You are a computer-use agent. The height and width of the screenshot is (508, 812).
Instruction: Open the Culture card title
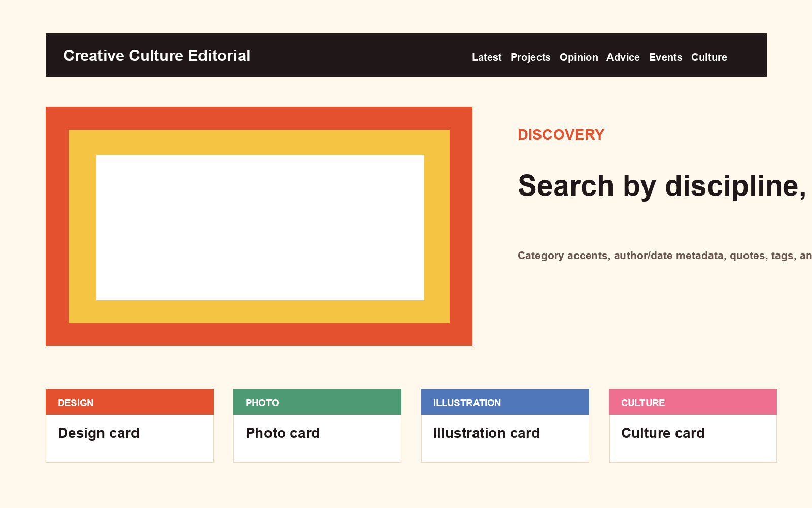(x=663, y=433)
